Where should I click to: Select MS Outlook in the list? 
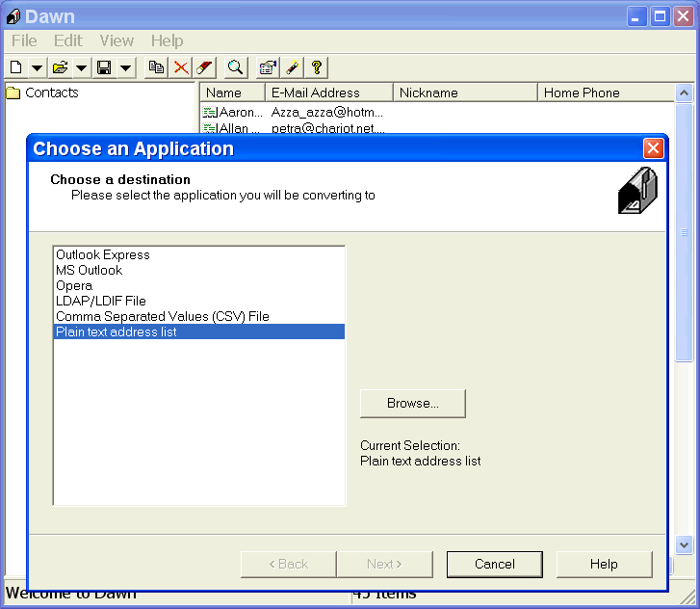(x=198, y=270)
